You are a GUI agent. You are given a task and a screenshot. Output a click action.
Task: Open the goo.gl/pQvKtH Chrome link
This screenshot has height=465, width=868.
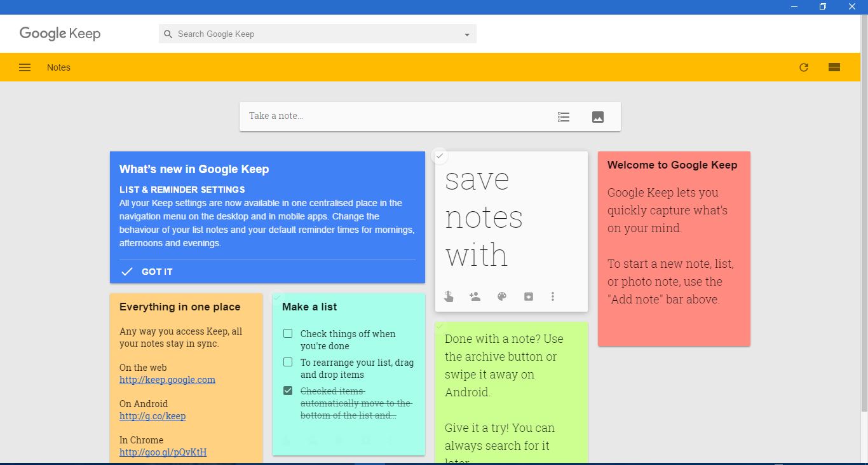(x=163, y=452)
